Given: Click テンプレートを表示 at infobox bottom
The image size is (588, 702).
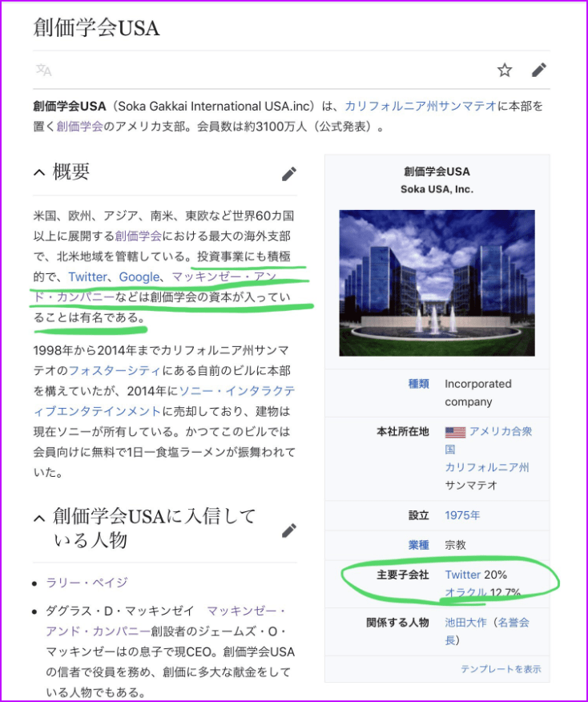Looking at the screenshot, I should pos(501,668).
